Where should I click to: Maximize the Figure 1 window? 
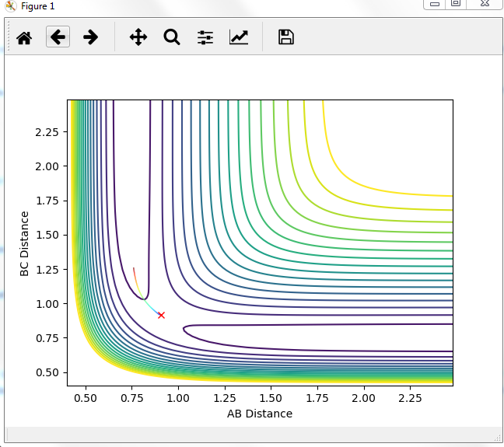456,4
